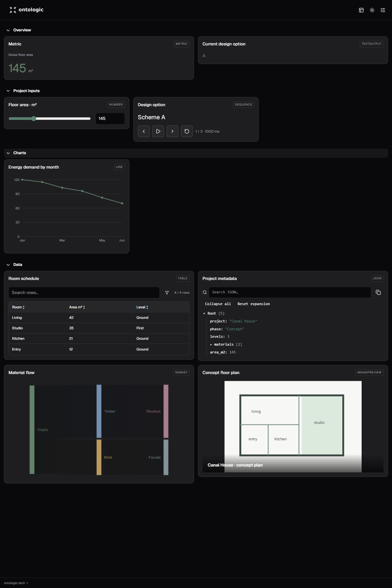Adjust the Floor area slider handle
The image size is (392, 588).
pos(34,119)
